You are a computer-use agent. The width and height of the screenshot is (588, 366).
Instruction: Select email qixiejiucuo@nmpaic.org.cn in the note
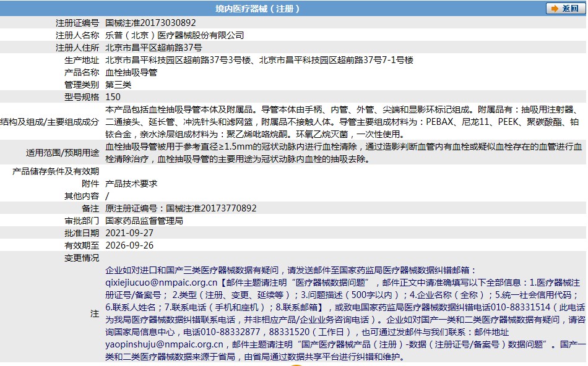pyautogui.click(x=162, y=283)
